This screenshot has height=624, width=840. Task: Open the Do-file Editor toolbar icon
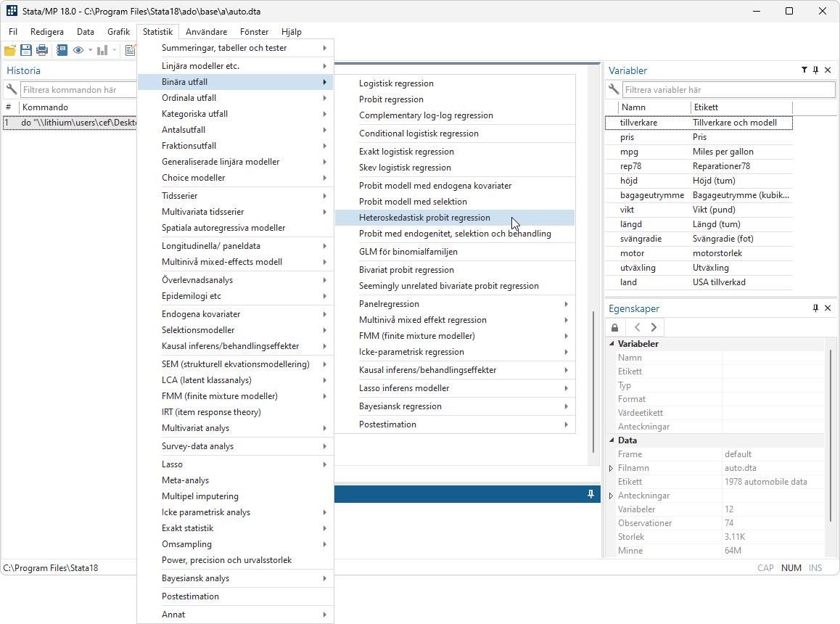pyautogui.click(x=130, y=50)
